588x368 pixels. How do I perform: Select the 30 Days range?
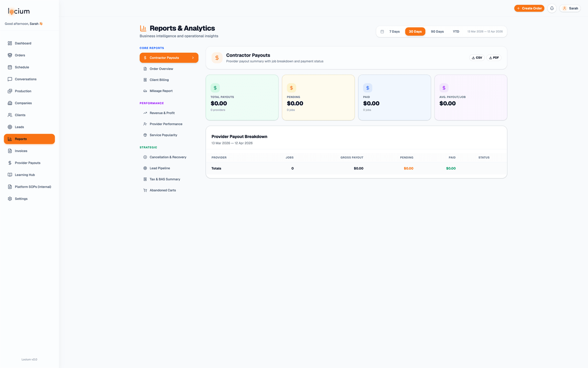click(x=415, y=32)
